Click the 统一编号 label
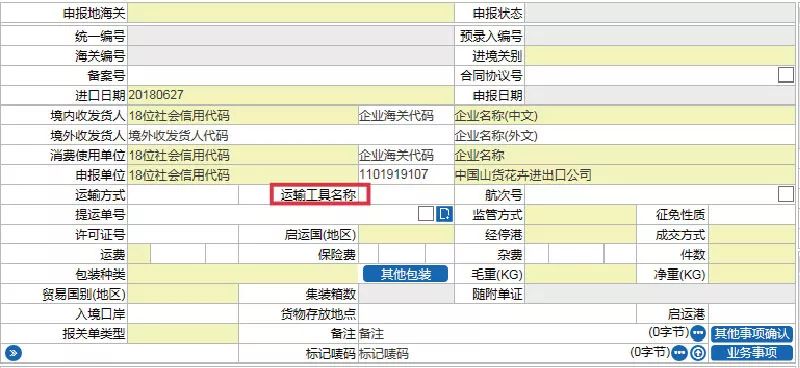This screenshot has height=368, width=800. [99, 36]
